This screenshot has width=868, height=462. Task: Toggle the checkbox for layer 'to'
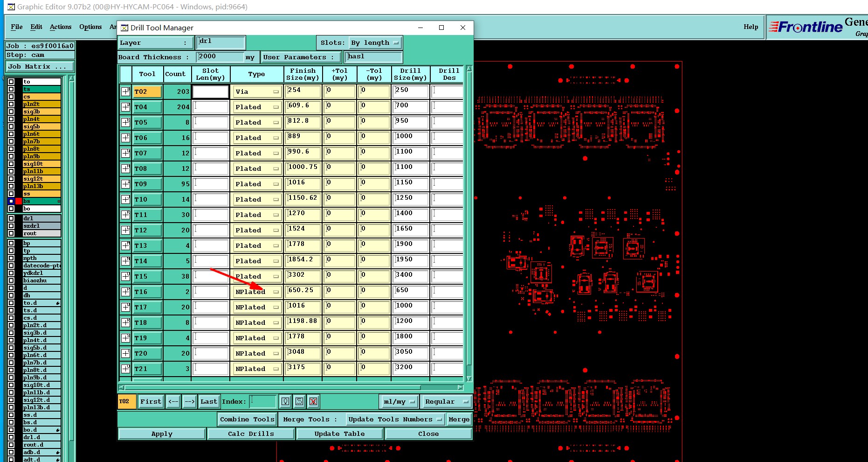coord(11,82)
